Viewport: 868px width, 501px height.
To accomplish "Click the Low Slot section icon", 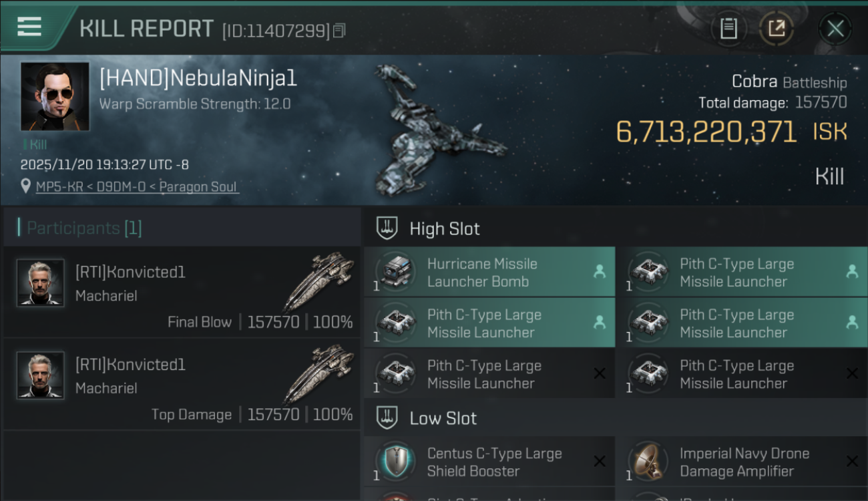I will 387,418.
